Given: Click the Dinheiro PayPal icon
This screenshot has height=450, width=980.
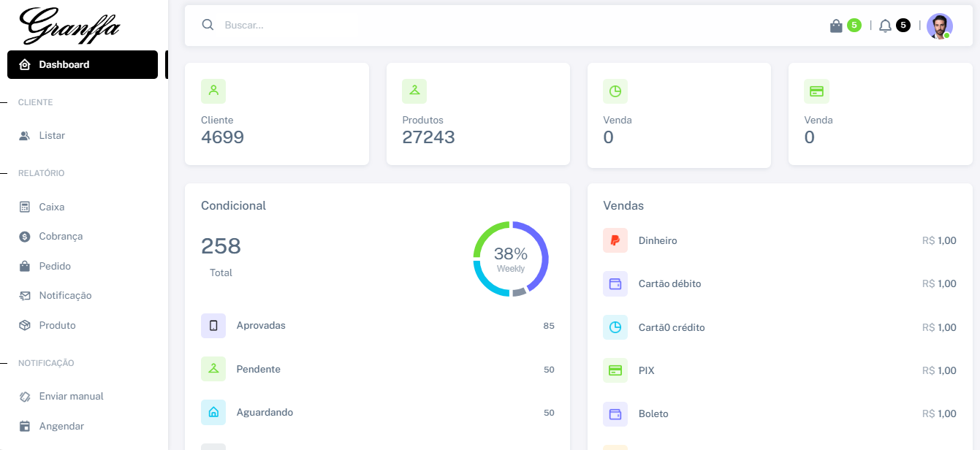Looking at the screenshot, I should [x=615, y=240].
